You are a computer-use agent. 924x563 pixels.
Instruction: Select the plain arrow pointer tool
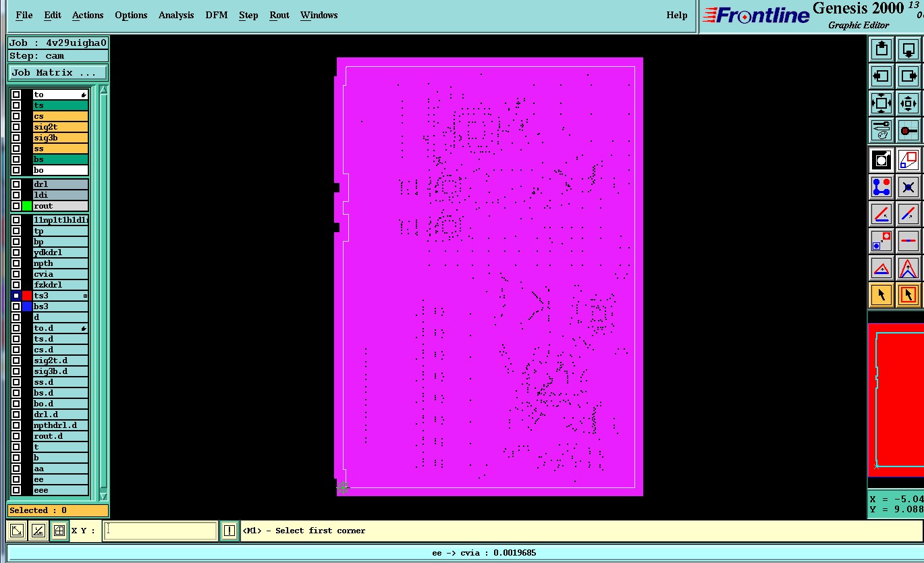[881, 295]
